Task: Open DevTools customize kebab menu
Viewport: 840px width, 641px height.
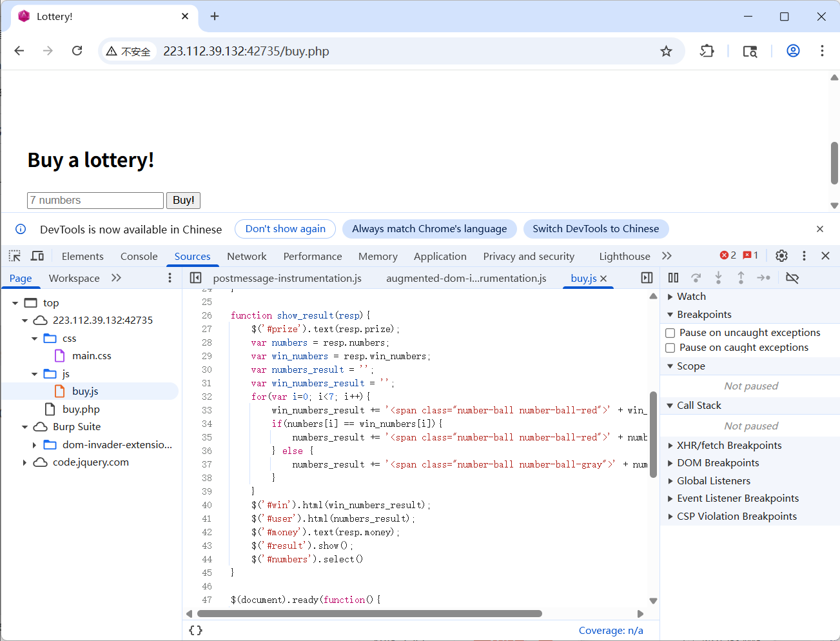Action: (x=804, y=256)
